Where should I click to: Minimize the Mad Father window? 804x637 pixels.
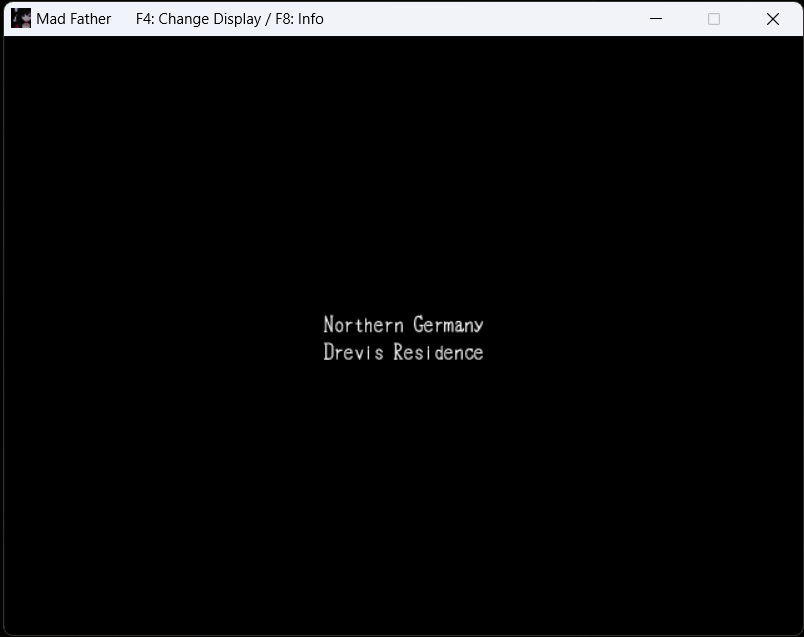point(656,19)
